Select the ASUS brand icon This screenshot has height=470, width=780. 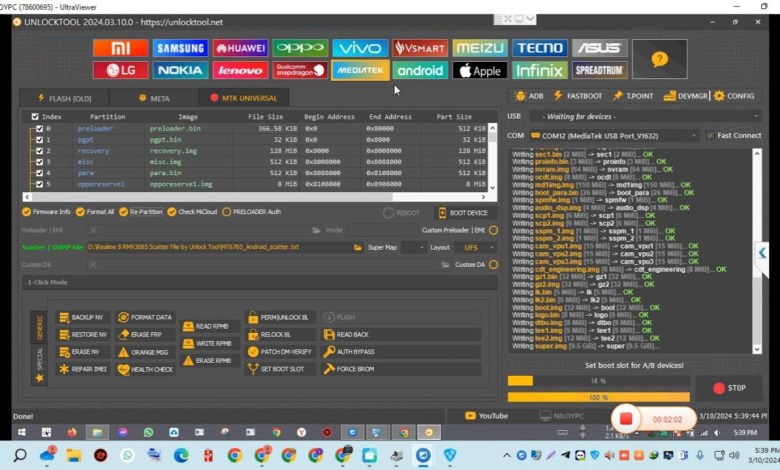click(599, 48)
